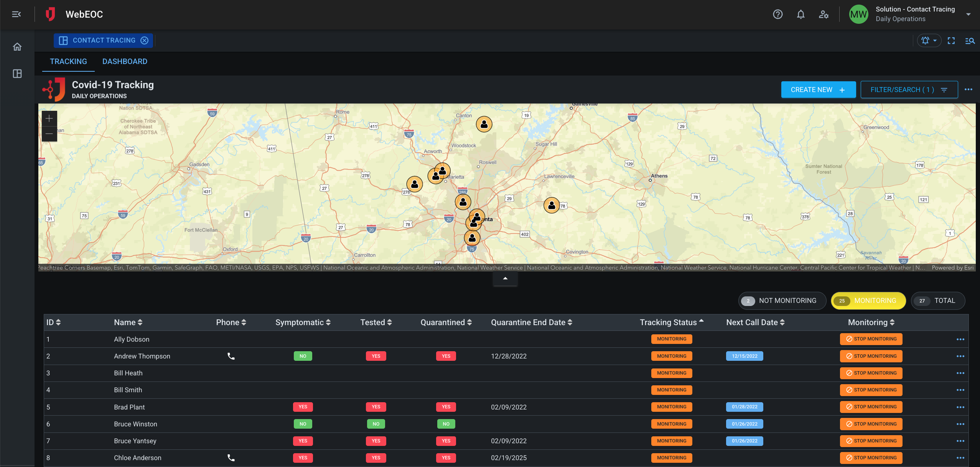980x467 pixels.
Task: Open the user account settings icon
Action: [x=824, y=14]
